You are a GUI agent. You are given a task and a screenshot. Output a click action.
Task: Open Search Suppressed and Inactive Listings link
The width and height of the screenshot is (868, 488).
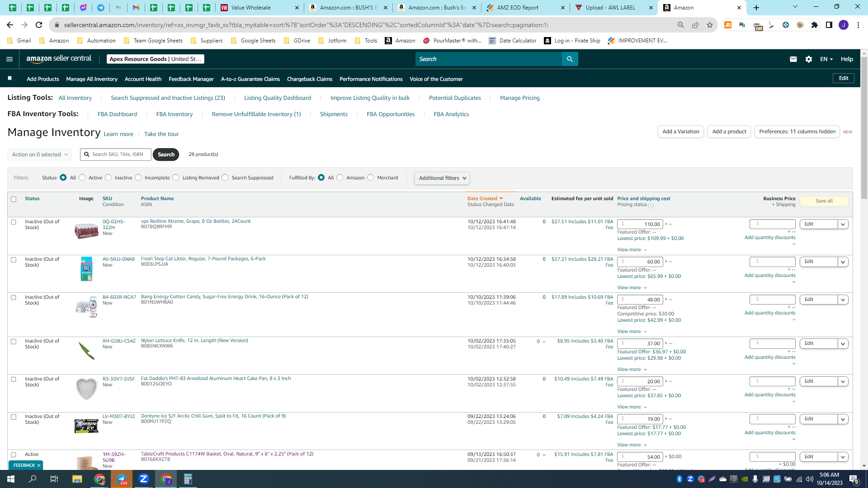click(168, 98)
